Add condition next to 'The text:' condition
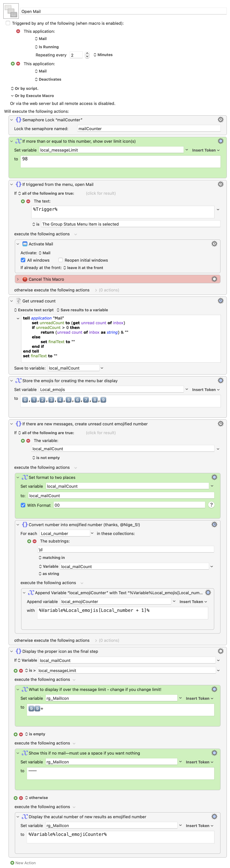The height and width of the screenshot is (868, 230). point(23,201)
